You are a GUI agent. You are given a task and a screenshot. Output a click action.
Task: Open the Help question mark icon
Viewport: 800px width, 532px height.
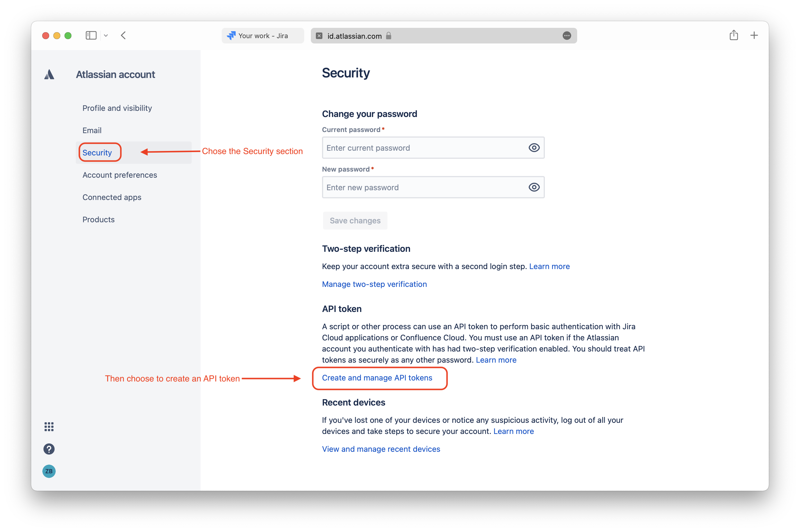[49, 449]
